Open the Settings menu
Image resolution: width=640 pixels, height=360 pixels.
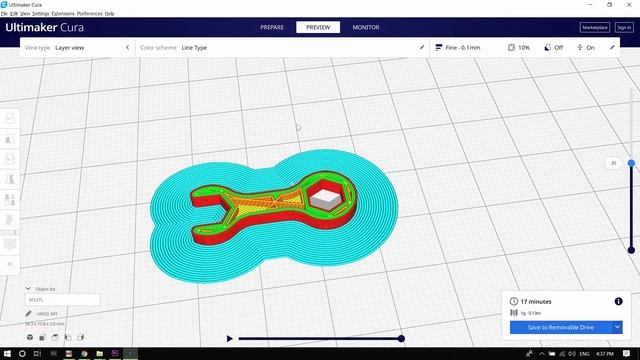(40, 13)
